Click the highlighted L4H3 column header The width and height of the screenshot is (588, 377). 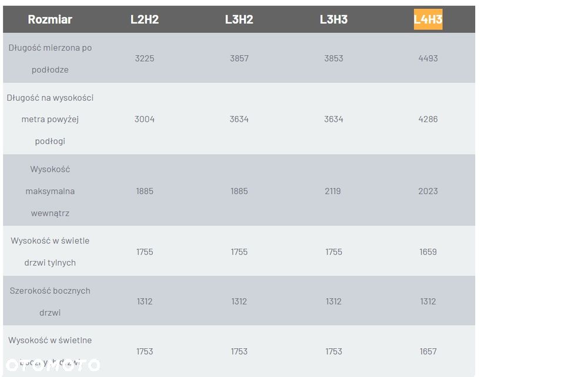pos(427,19)
